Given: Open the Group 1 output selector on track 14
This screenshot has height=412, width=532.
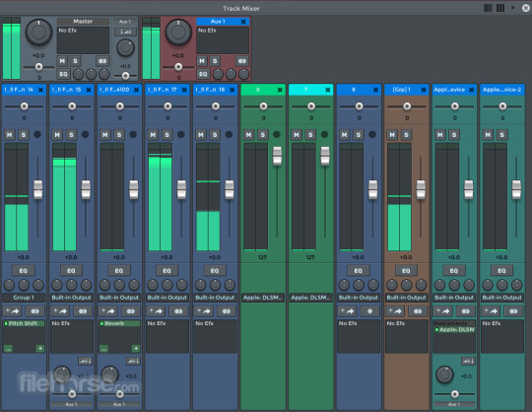Looking at the screenshot, I should (24, 298).
